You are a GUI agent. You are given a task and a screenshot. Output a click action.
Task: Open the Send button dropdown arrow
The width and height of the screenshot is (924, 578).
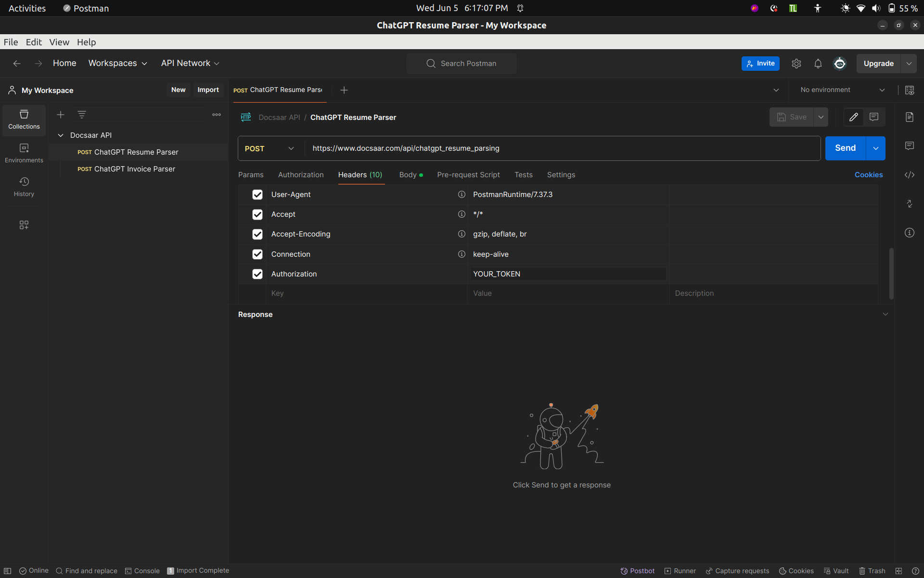(x=876, y=148)
